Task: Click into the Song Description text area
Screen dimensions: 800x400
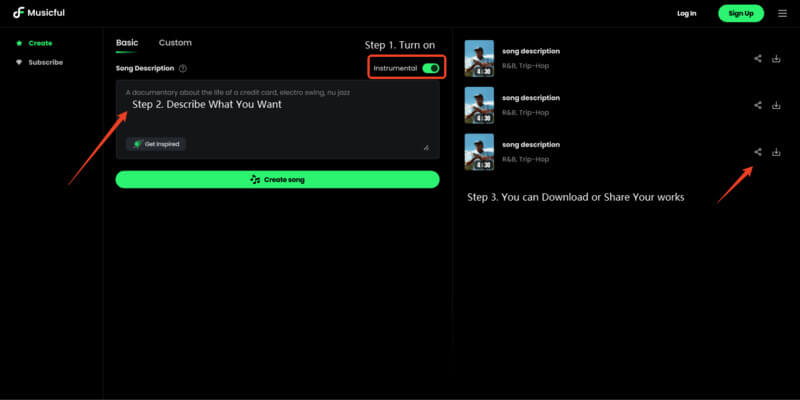Action: [278, 119]
